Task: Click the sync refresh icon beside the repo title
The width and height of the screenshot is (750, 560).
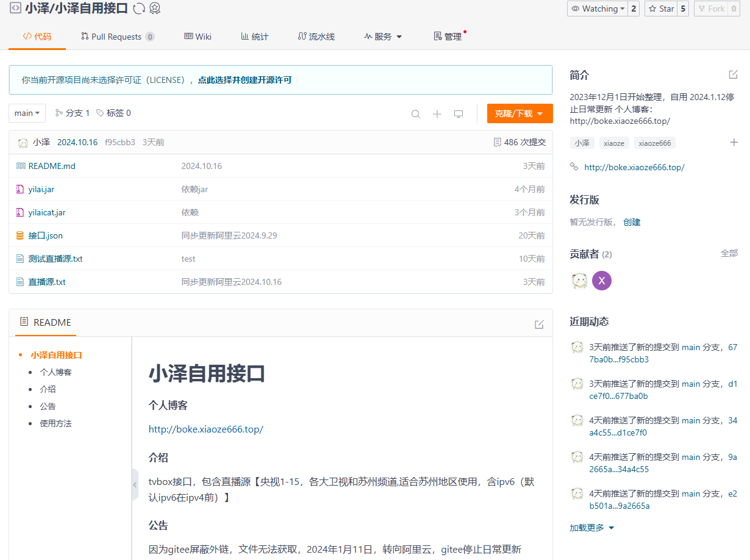Action: 139,9
